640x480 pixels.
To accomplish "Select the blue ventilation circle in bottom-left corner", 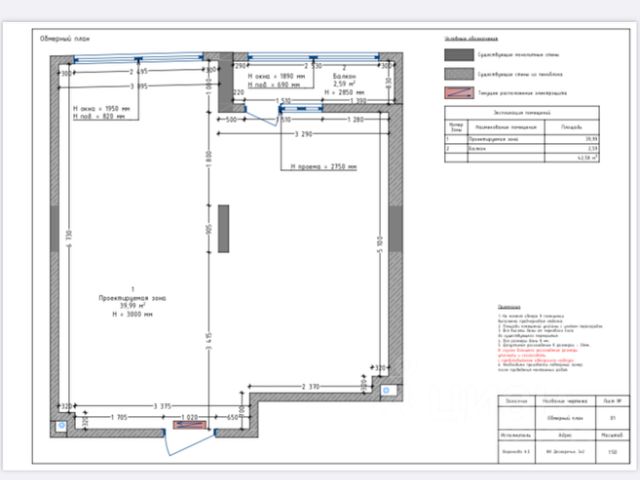I will tap(62, 426).
